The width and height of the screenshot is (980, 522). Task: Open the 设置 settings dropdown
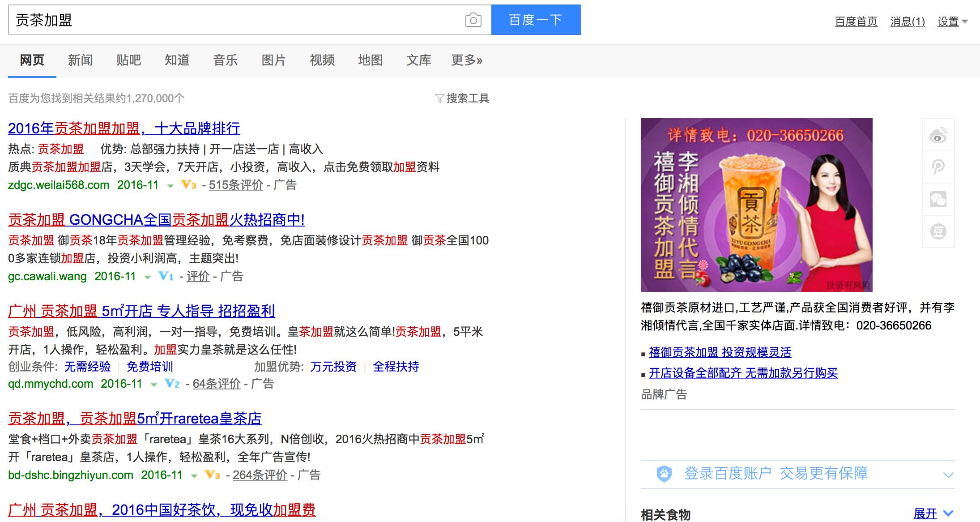(x=952, y=21)
